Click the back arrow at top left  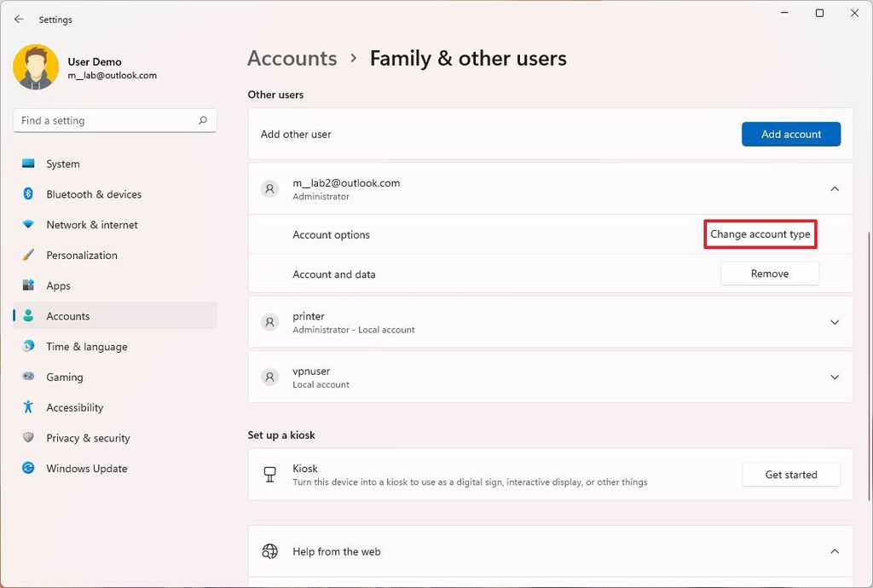click(19, 19)
